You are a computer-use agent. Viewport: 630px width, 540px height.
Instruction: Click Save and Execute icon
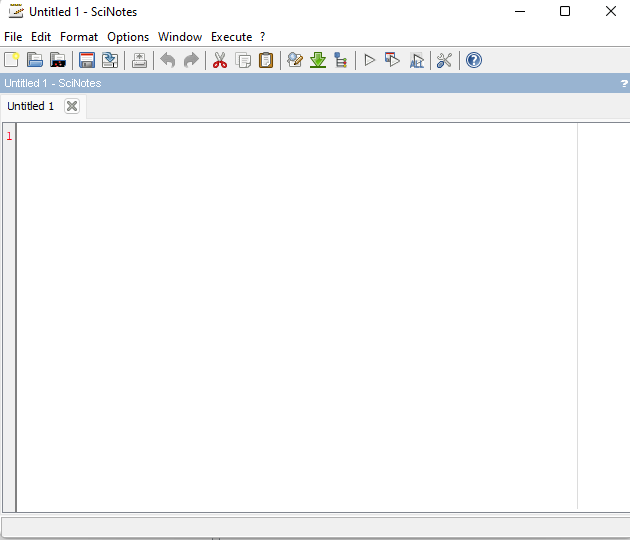pos(393,60)
